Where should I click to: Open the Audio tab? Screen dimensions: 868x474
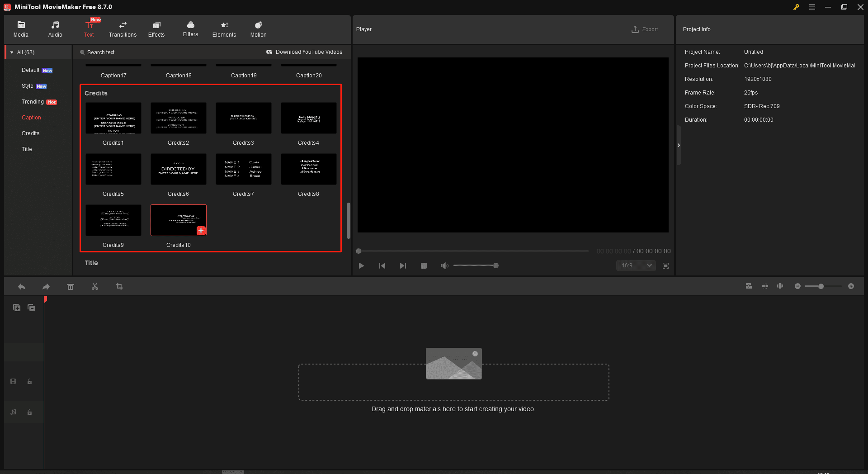(55, 29)
